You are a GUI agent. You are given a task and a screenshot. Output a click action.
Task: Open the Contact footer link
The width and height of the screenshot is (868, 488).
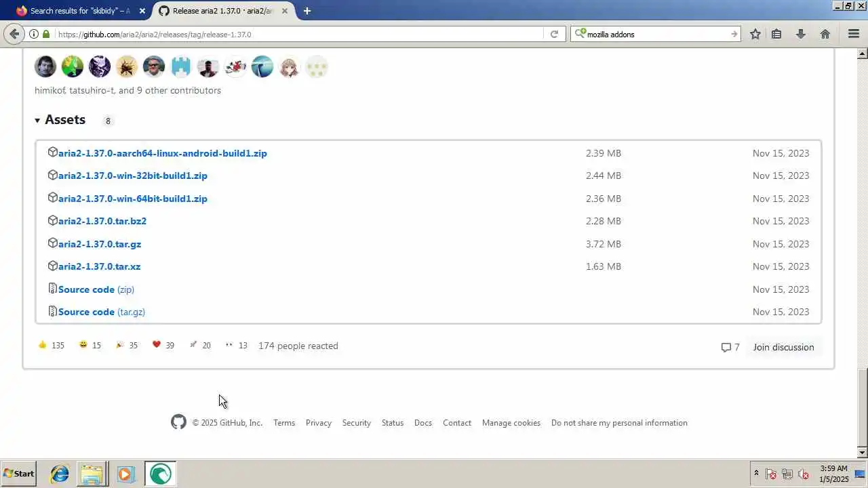(x=457, y=423)
